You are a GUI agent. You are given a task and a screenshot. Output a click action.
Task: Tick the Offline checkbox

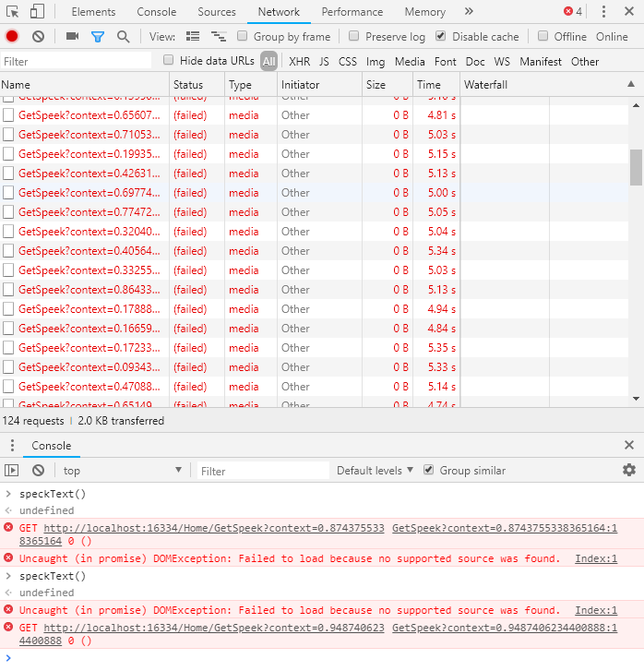coord(543,36)
